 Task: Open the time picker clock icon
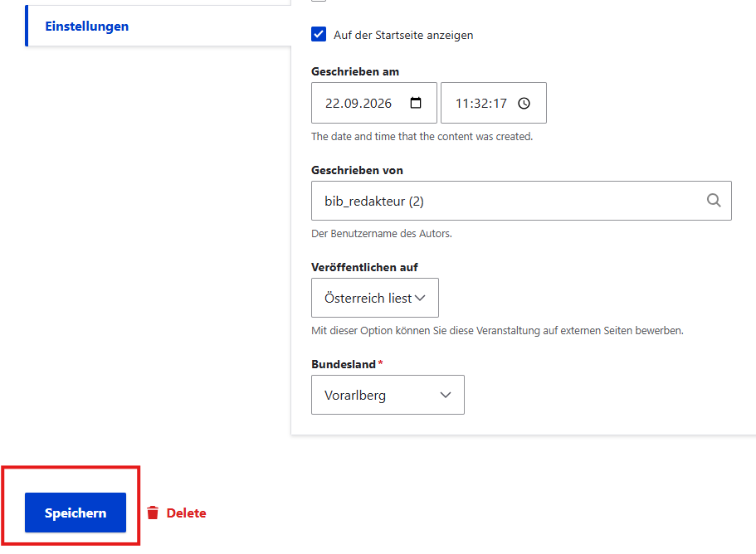524,103
